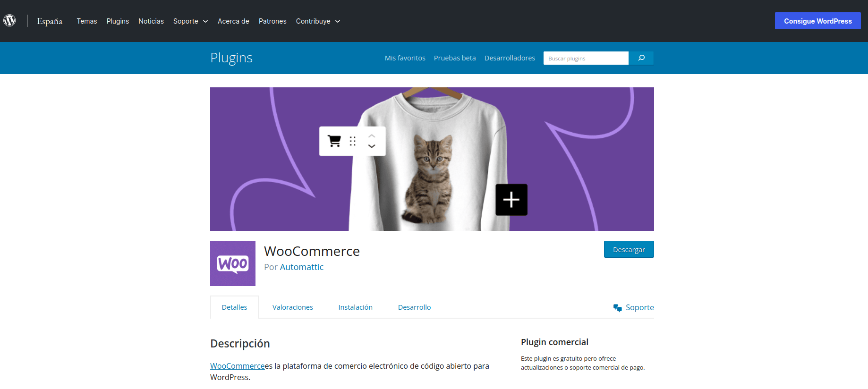Expand the Soporte dropdown menu

[190, 21]
